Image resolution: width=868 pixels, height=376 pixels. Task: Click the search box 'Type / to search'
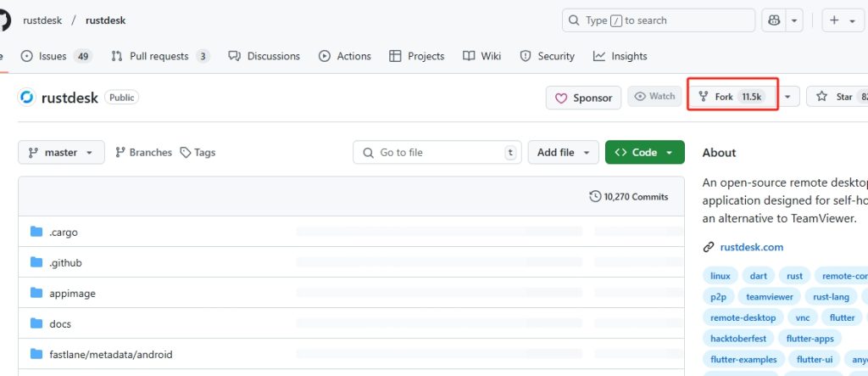(x=659, y=20)
